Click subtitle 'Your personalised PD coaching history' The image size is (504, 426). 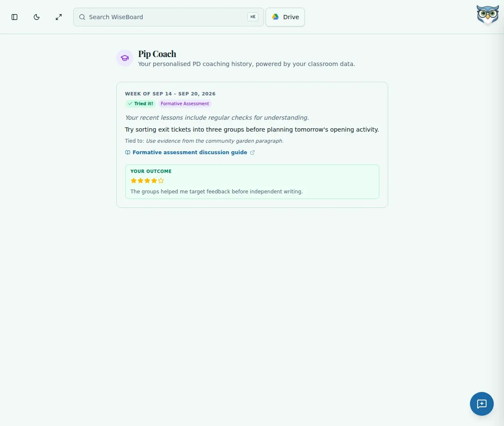(196, 64)
